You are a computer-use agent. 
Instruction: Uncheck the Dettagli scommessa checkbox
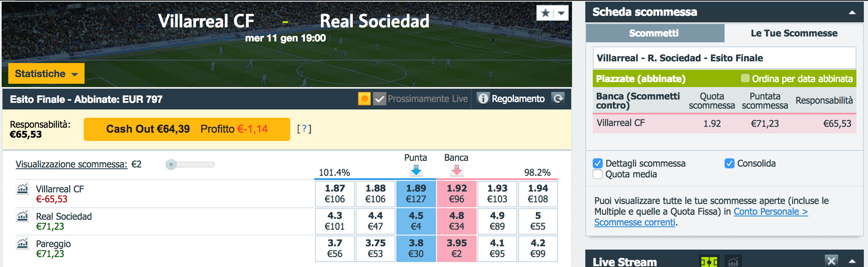pyautogui.click(x=598, y=163)
